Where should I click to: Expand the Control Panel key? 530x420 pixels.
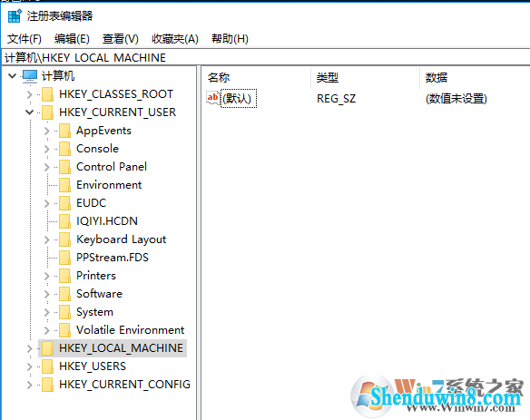(46, 167)
